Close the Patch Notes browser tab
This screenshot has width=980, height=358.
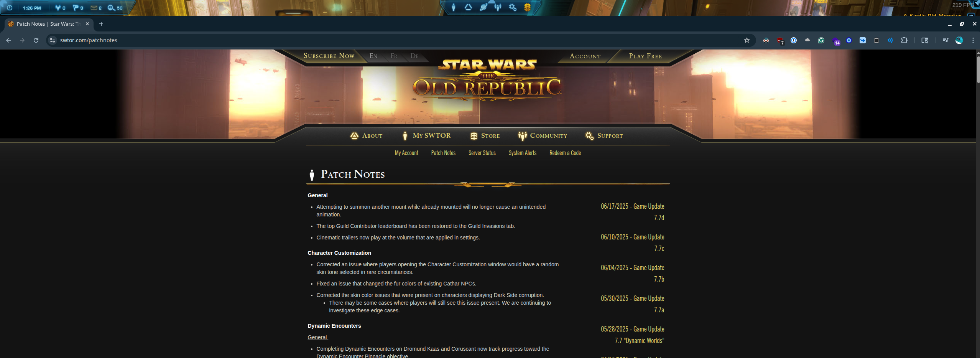tap(87, 24)
